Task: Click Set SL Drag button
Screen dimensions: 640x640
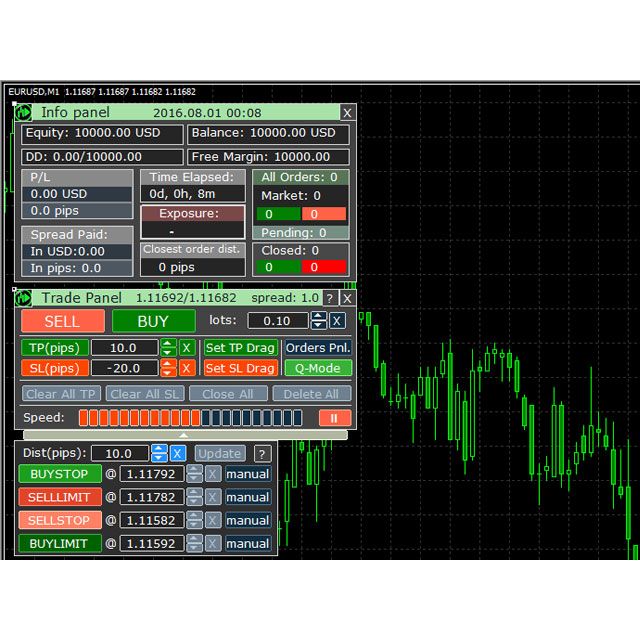Action: tap(240, 368)
